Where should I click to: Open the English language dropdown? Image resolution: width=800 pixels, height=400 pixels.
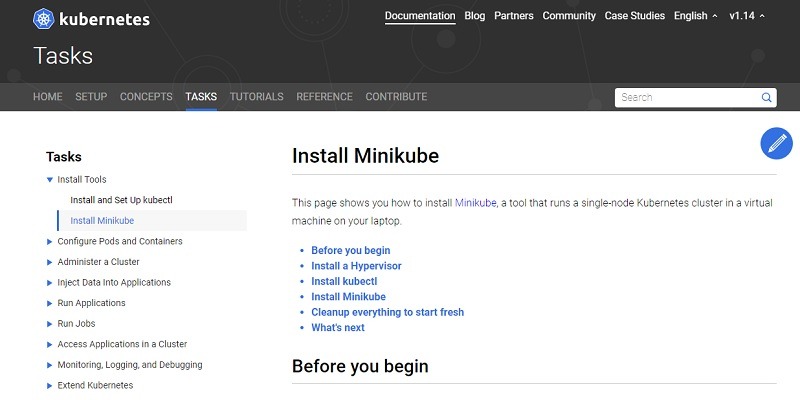click(x=695, y=16)
